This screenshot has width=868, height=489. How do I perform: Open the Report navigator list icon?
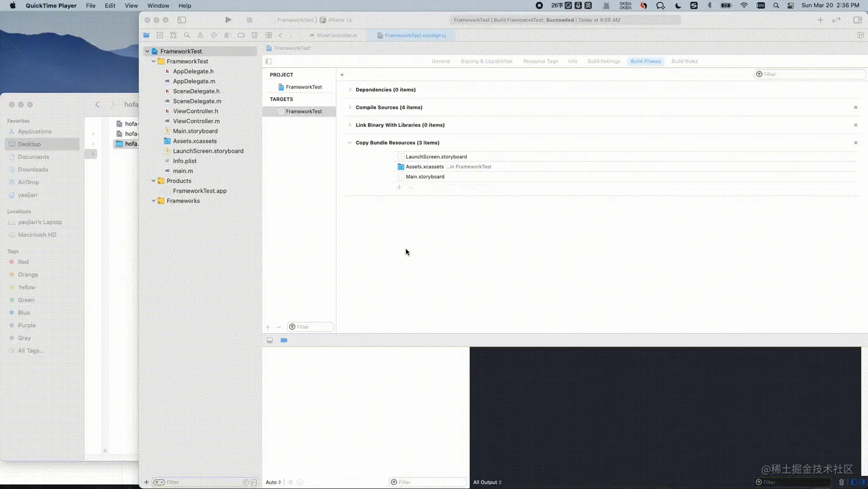(x=255, y=35)
